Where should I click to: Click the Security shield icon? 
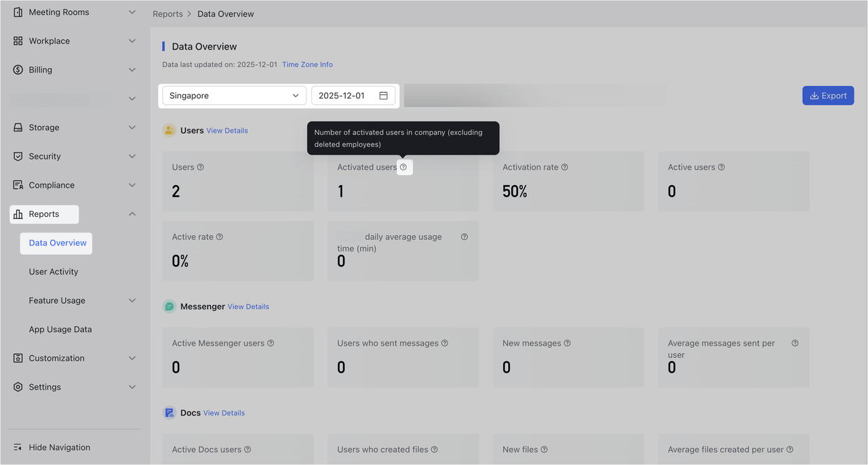[18, 156]
